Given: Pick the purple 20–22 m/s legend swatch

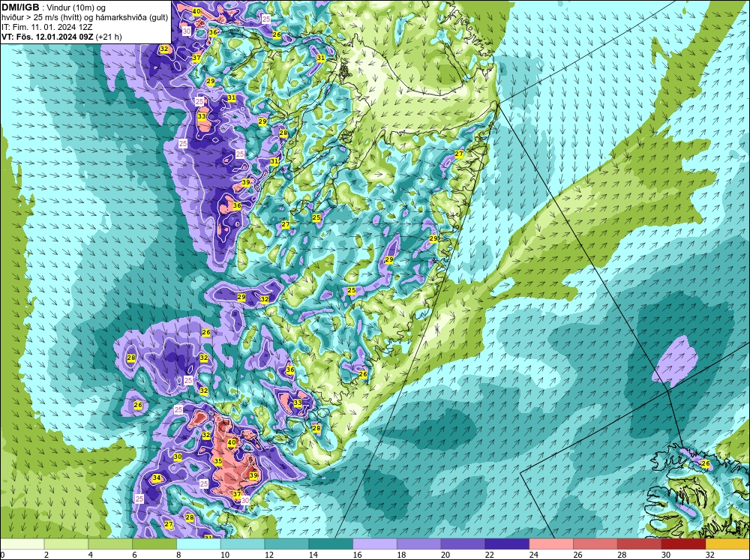Looking at the screenshot, I should (x=463, y=544).
